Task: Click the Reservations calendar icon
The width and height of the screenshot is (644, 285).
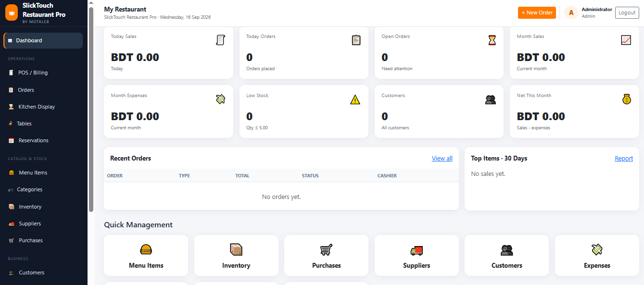Action: click(x=11, y=140)
